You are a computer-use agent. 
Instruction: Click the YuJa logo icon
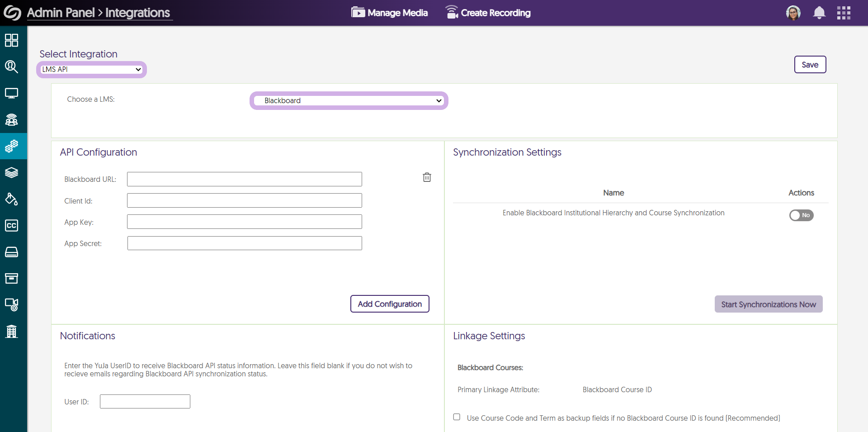tap(12, 13)
